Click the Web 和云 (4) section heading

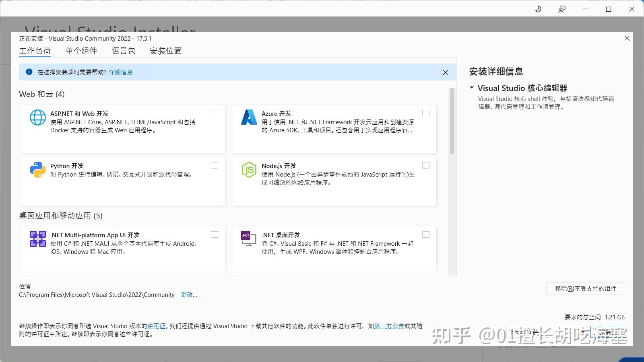[x=42, y=94]
